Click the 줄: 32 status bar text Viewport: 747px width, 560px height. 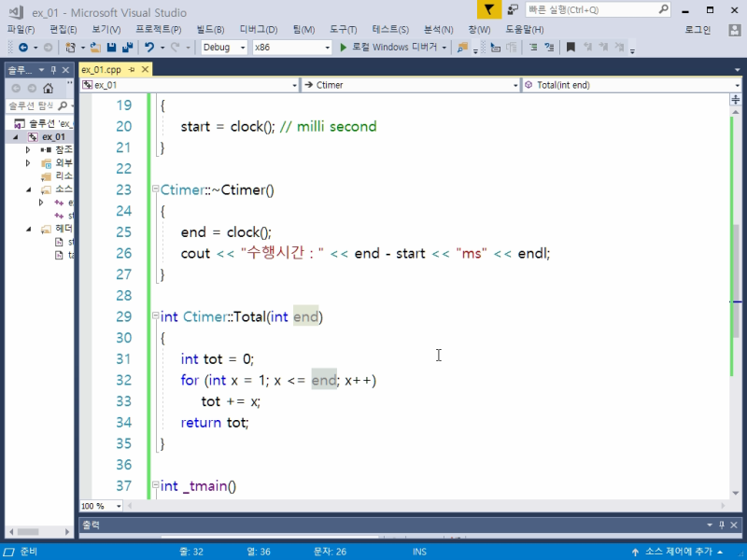[x=191, y=552]
